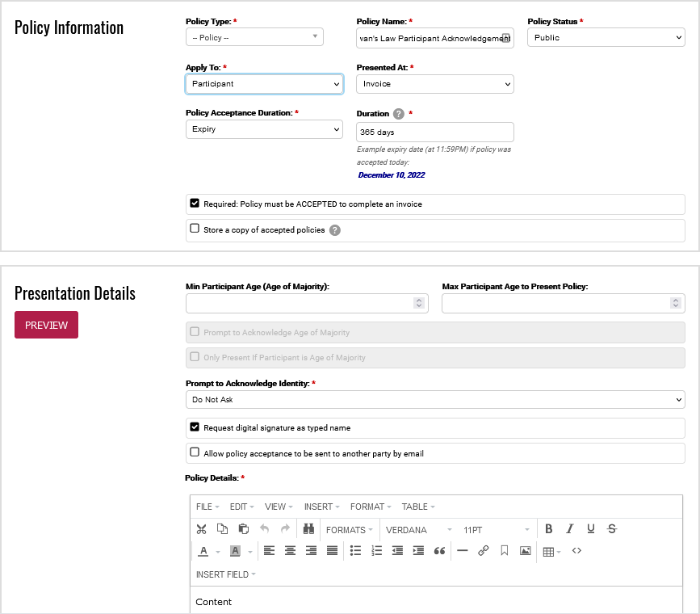The width and height of the screenshot is (700, 614).
Task: Uncheck the Required policy acceptance checkbox
Action: click(195, 204)
